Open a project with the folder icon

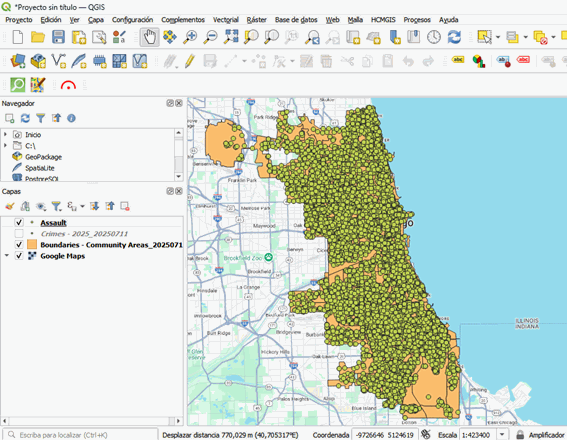pyautogui.click(x=38, y=37)
